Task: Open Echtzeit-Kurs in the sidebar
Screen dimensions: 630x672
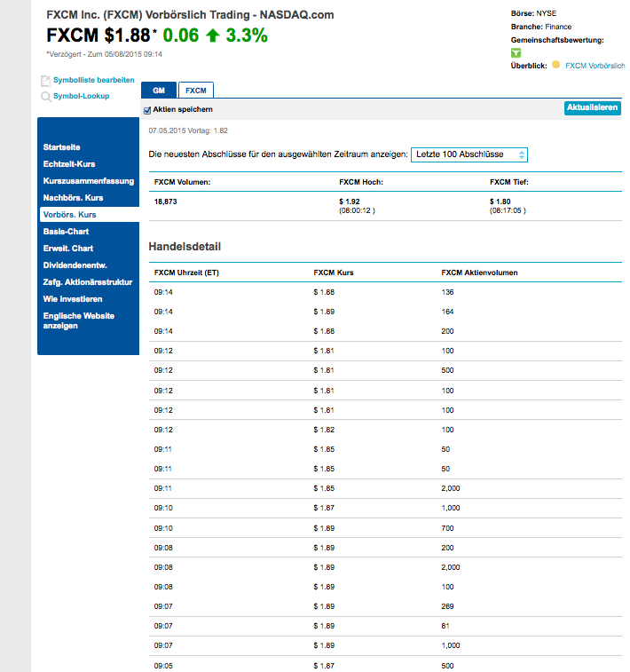Action: click(x=69, y=164)
